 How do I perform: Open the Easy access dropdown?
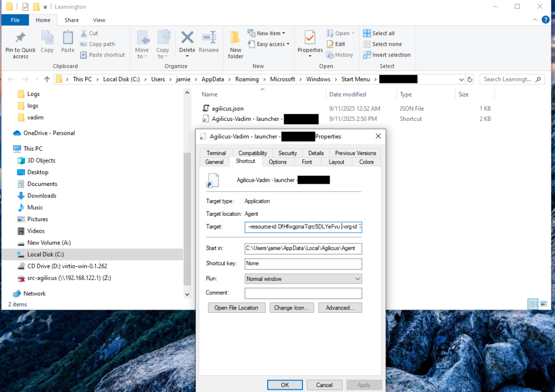pos(269,44)
